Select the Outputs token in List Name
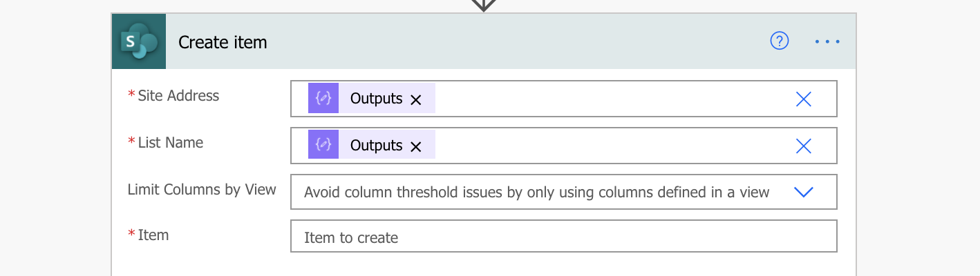Screen dimensions: 980x276 (x=376, y=145)
